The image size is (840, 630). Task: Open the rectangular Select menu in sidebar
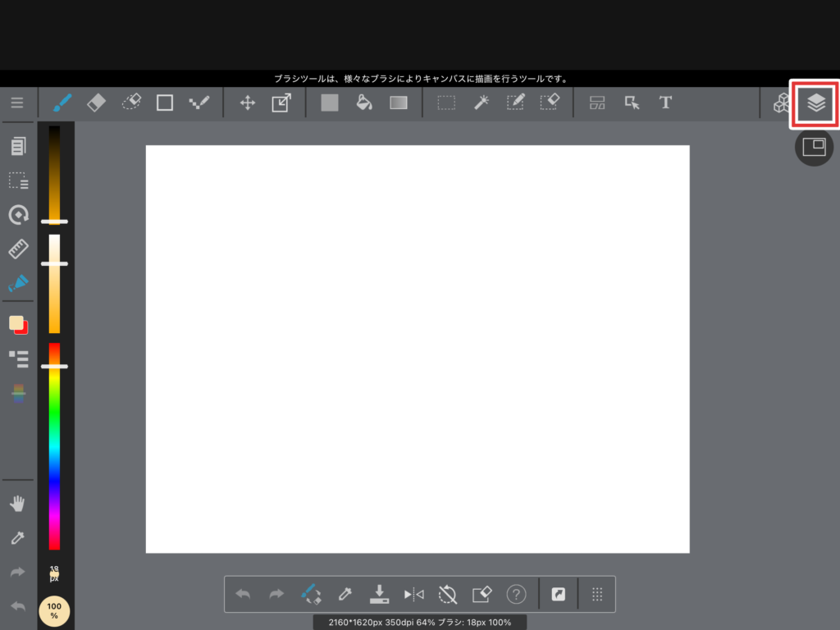(18, 180)
